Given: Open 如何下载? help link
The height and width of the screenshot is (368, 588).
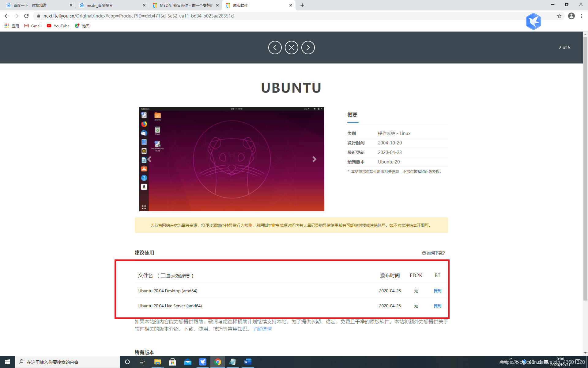Looking at the screenshot, I should [433, 253].
